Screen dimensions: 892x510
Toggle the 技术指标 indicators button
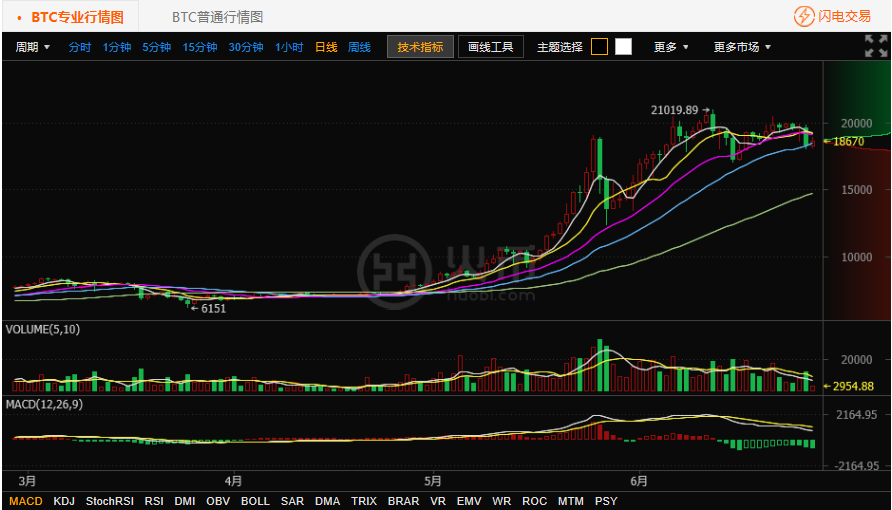[x=420, y=47]
